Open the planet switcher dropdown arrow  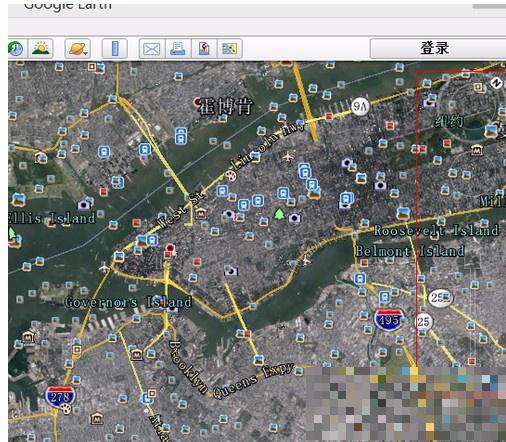point(86,53)
